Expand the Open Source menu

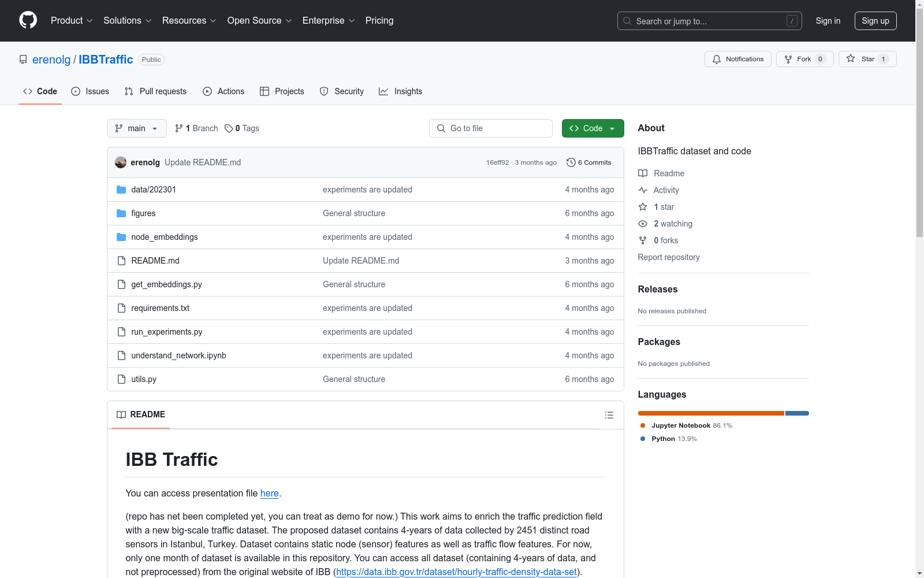pyautogui.click(x=260, y=21)
